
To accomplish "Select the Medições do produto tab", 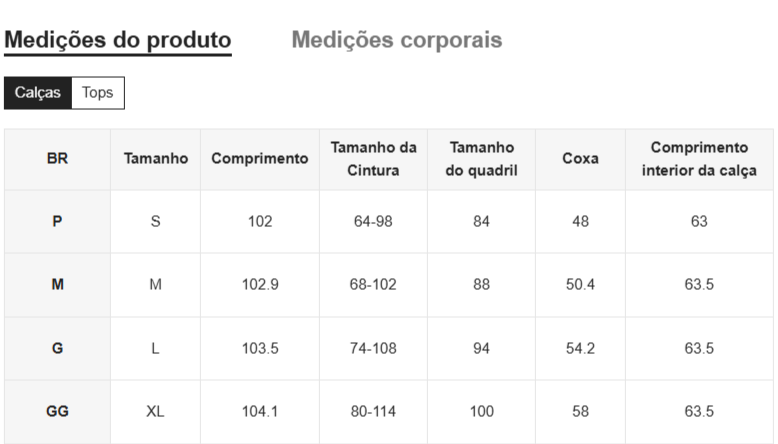I will pyautogui.click(x=118, y=40).
